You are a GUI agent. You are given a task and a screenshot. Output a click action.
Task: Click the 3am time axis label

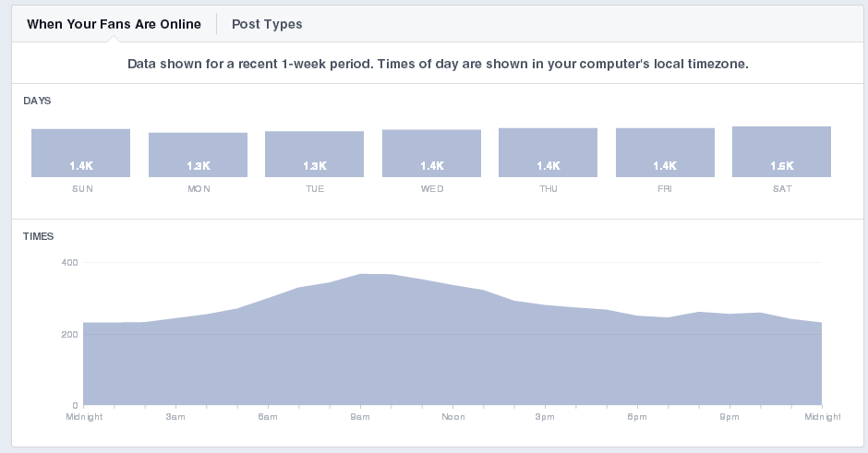point(175,417)
